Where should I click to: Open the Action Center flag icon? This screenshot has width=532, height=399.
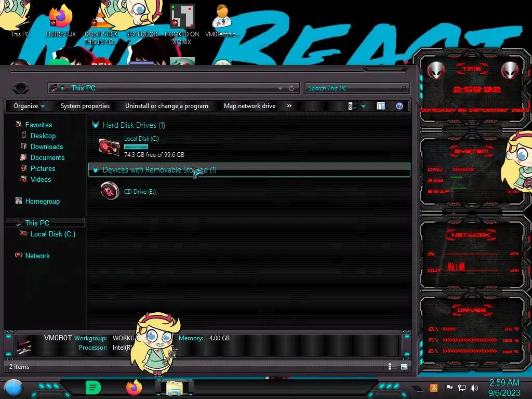pos(449,388)
